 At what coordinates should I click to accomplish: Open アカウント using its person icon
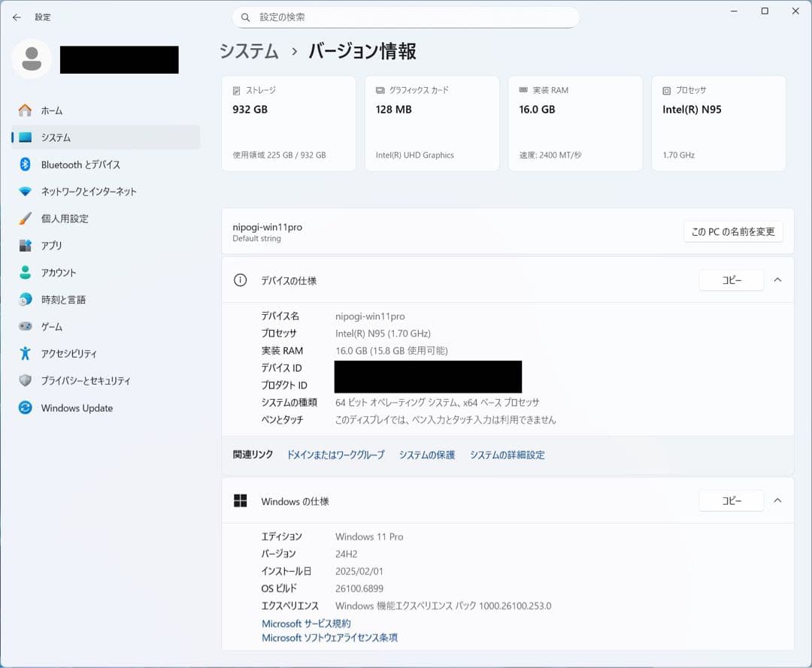coord(25,273)
